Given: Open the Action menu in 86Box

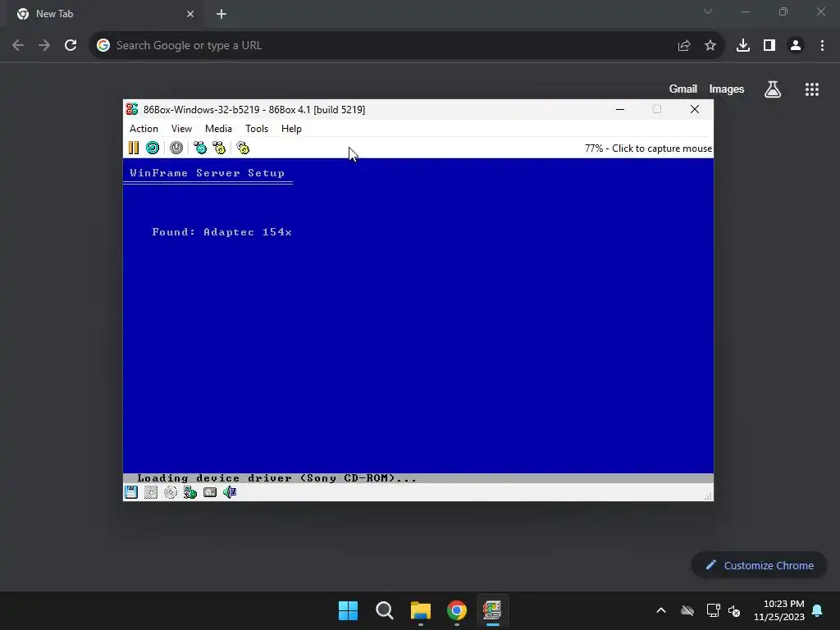Looking at the screenshot, I should [x=144, y=129].
